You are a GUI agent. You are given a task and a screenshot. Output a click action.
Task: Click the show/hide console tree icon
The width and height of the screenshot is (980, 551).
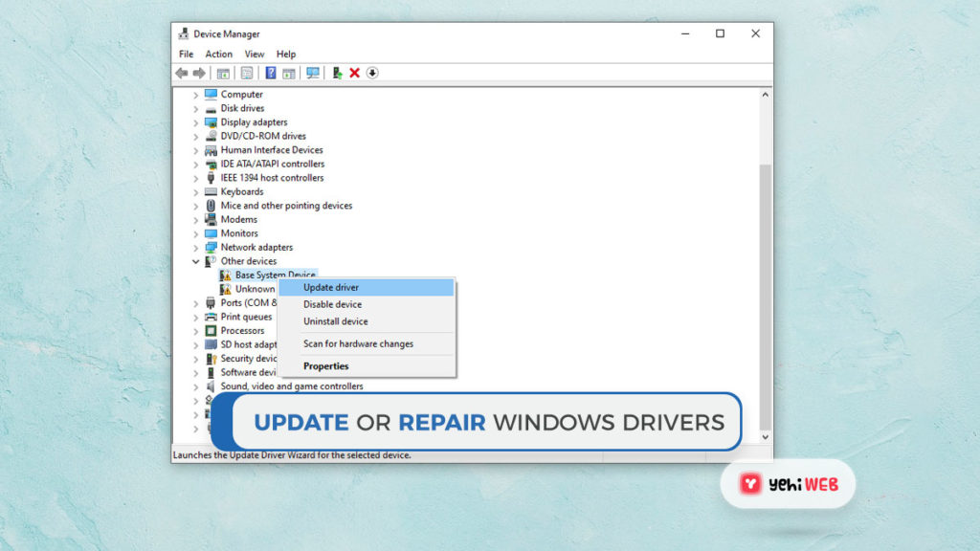(x=223, y=73)
